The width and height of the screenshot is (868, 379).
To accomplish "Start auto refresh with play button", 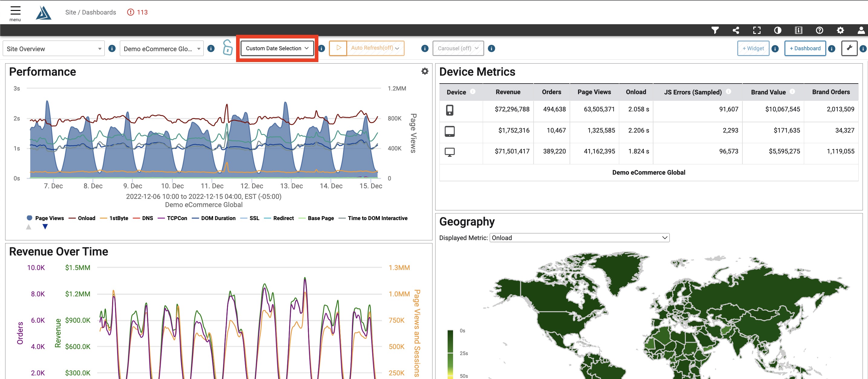I will (x=338, y=48).
